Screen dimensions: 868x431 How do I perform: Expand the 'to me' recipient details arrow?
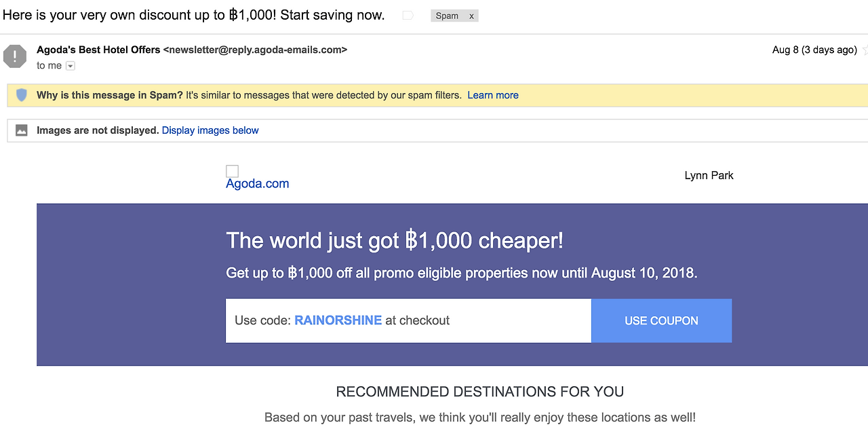point(71,66)
